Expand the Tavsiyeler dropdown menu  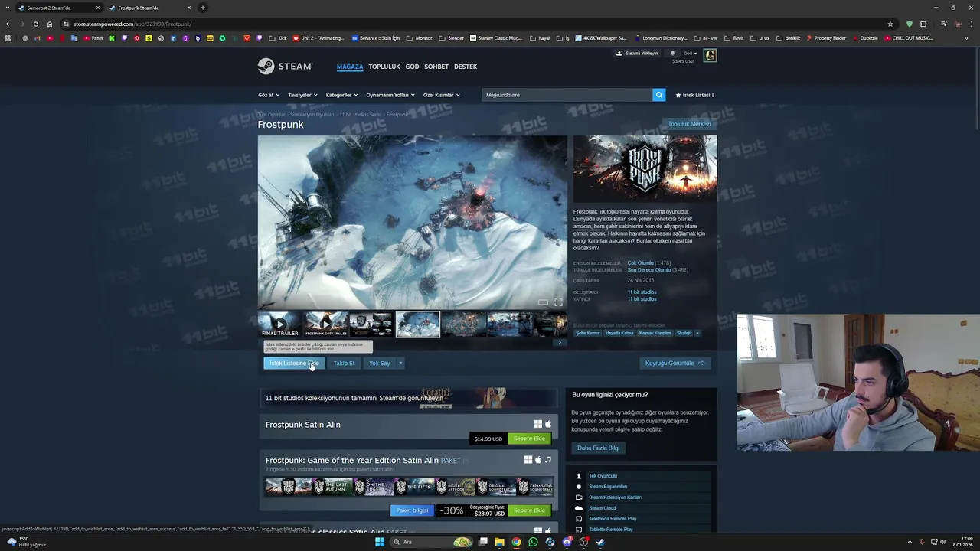[x=302, y=95]
